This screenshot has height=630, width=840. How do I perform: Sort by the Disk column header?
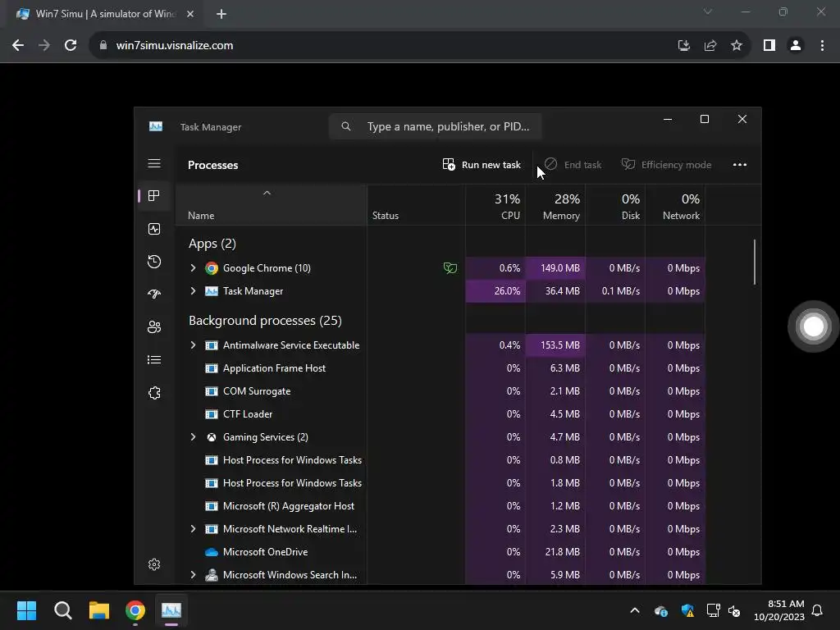615,205
